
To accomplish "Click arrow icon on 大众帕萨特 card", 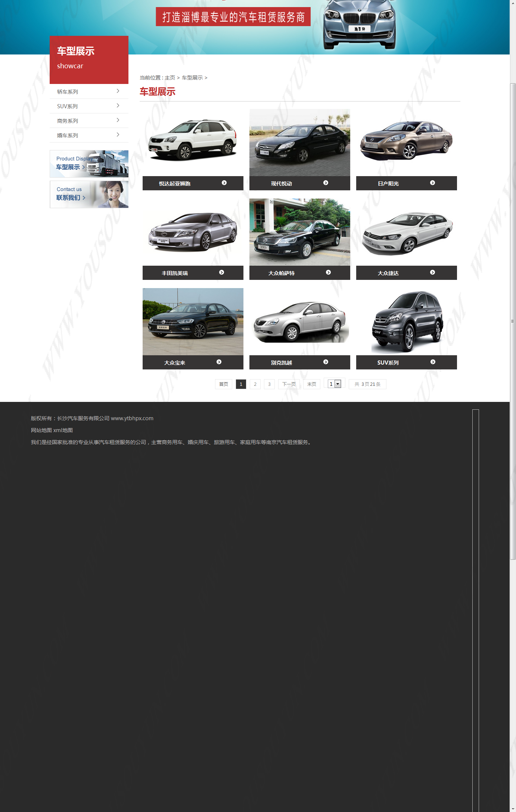I will click(x=328, y=272).
